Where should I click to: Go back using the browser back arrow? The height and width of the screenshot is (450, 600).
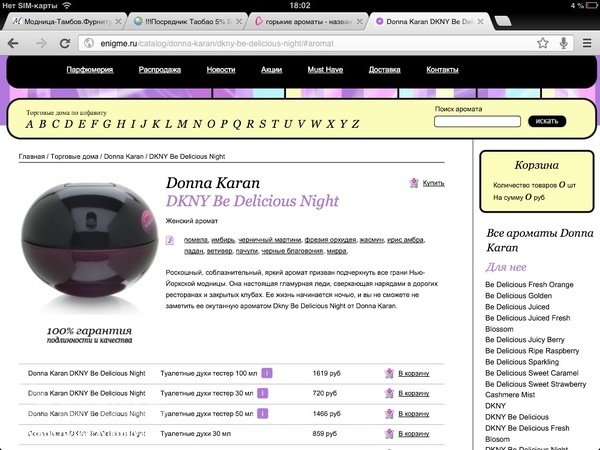coord(15,43)
